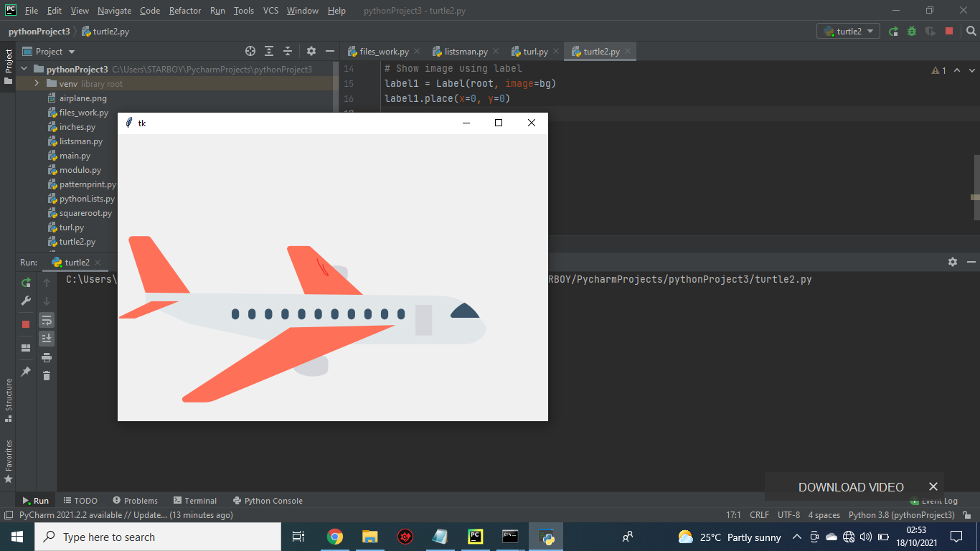This screenshot has width=980, height=551.
Task: Click the print icon in Run panel
Action: pyautogui.click(x=47, y=357)
